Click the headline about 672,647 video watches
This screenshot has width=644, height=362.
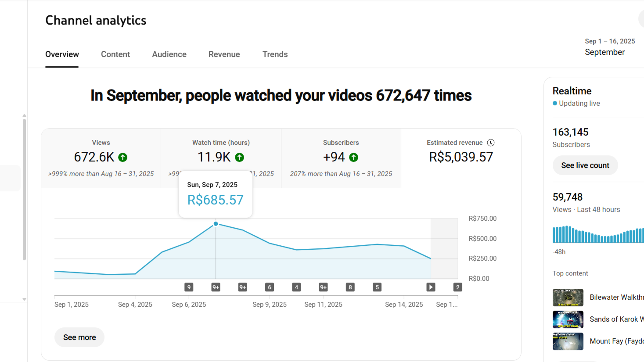[281, 95]
